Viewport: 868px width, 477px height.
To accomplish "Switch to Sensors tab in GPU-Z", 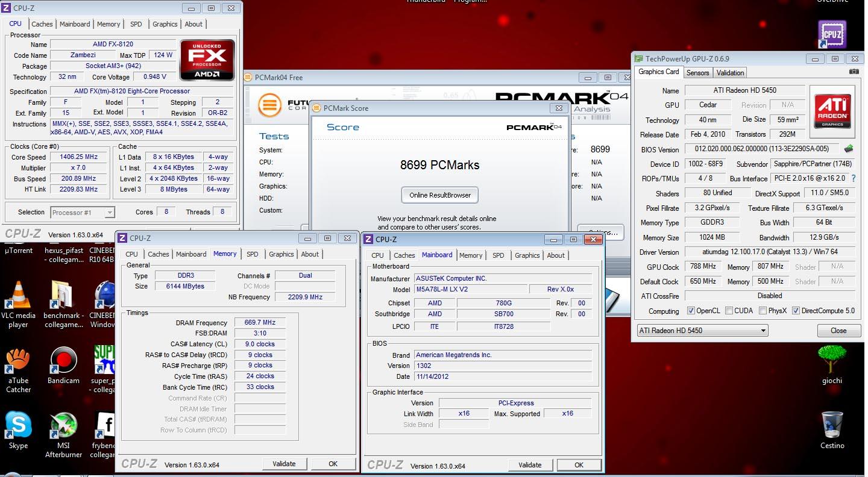I will 698,73.
